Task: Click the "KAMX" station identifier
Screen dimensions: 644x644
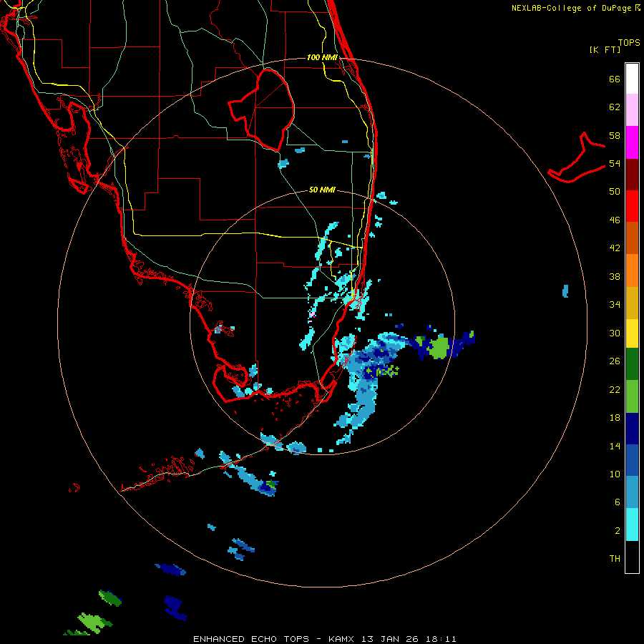Action: click(x=342, y=639)
